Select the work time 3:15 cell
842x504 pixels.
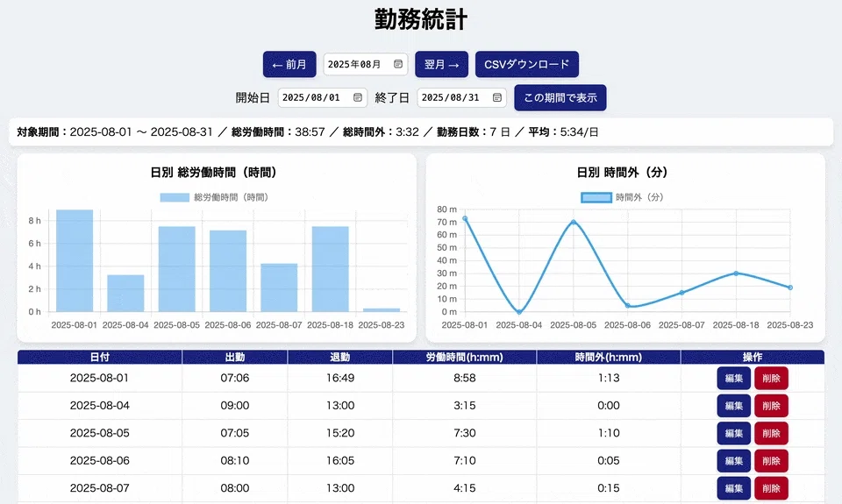click(x=465, y=406)
